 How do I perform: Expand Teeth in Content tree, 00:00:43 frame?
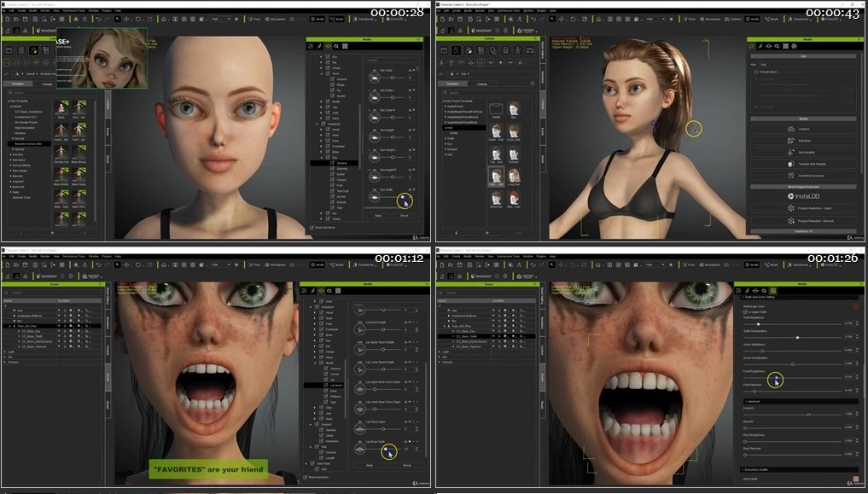[x=446, y=138]
